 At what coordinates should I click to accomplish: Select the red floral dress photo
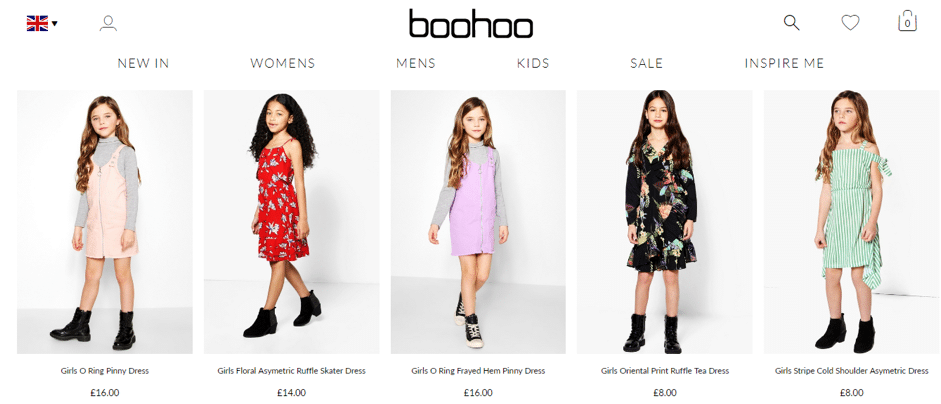(x=292, y=222)
